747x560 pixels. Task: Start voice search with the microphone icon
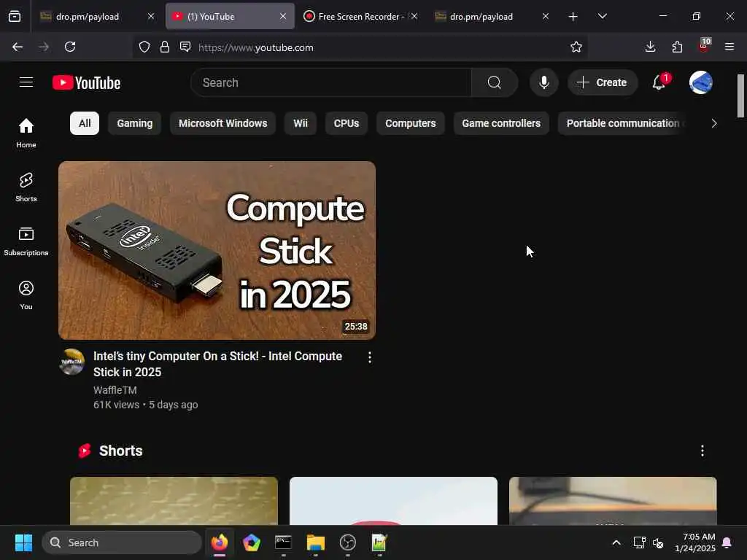point(543,82)
